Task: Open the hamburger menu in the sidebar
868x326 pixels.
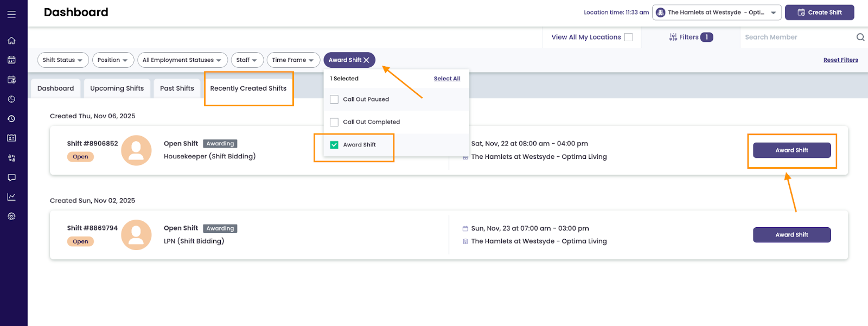Action: [x=11, y=15]
